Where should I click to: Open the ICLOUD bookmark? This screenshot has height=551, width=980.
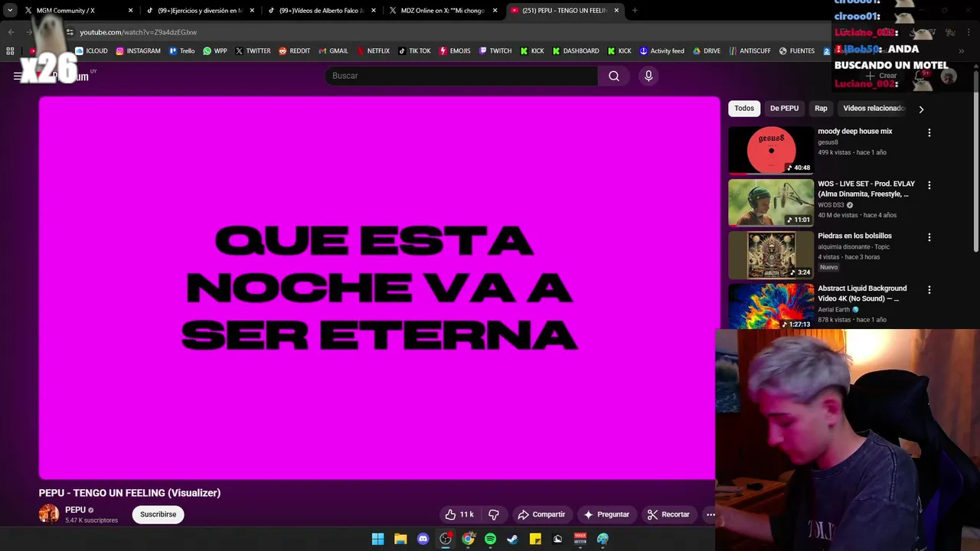click(91, 51)
